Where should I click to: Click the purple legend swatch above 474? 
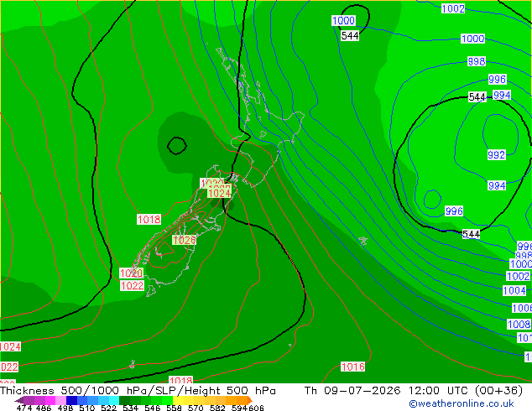pyautogui.click(x=29, y=400)
